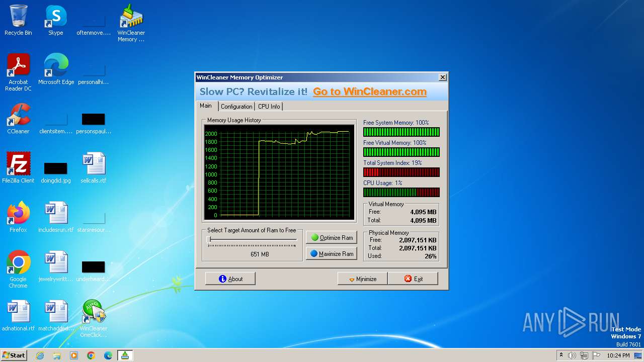Open the network tray icon
Screen dimensions: 644x362
(x=584, y=355)
